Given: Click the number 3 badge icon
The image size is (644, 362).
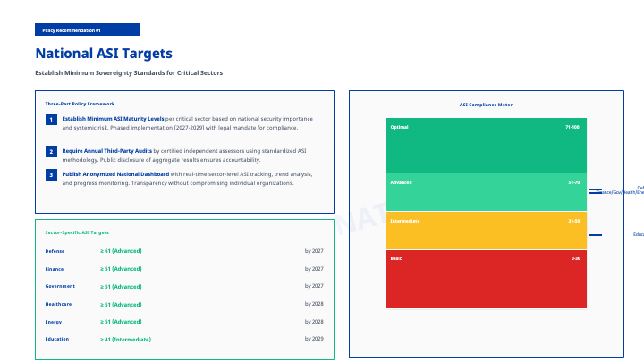Looking at the screenshot, I should [x=51, y=174].
